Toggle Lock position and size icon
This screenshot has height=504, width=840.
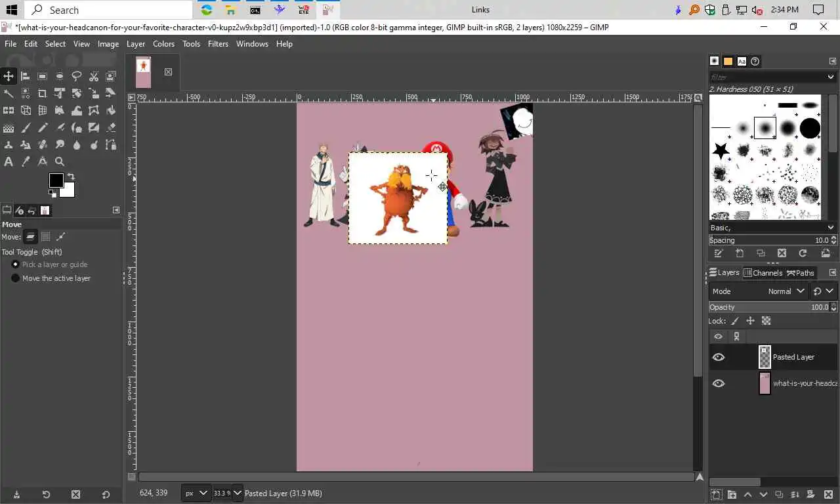coord(751,321)
